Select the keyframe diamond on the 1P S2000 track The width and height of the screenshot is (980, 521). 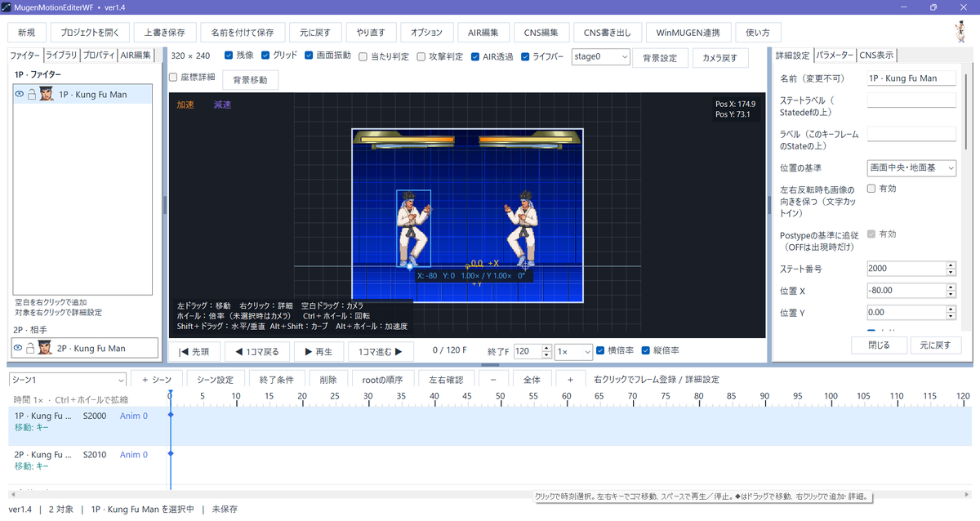pos(171,416)
